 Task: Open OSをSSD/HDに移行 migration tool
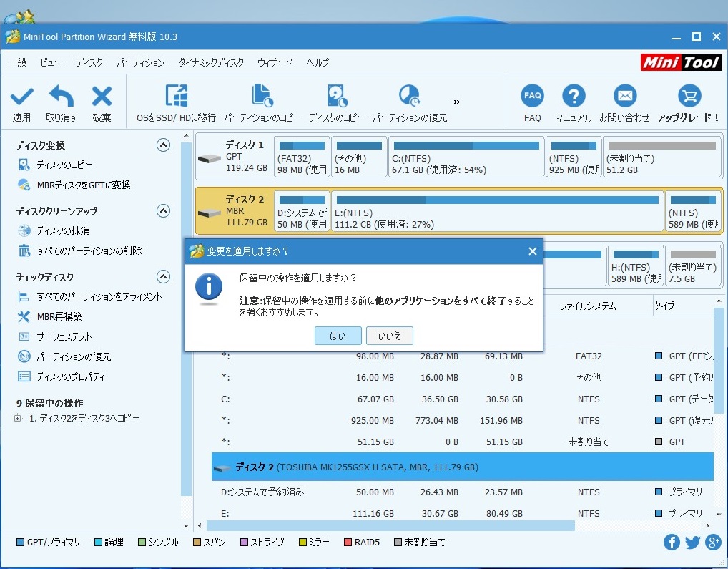[176, 97]
